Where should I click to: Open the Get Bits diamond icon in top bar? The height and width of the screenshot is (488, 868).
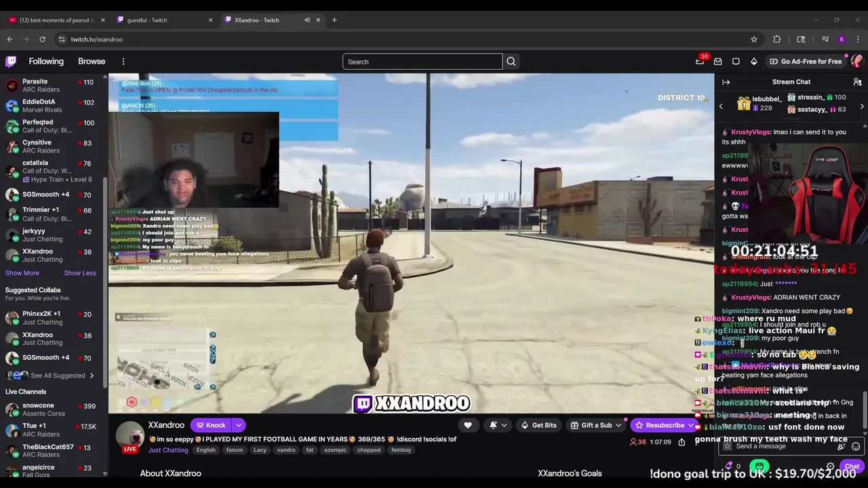point(753,62)
